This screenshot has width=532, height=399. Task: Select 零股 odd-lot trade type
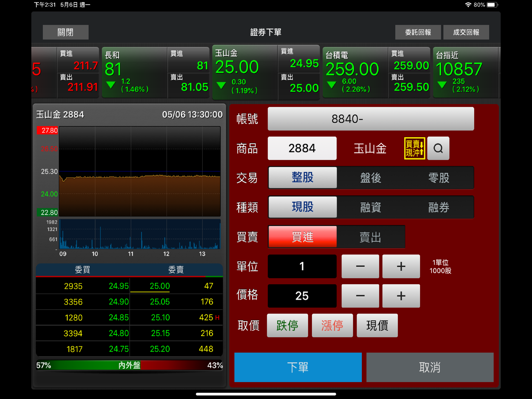point(439,178)
